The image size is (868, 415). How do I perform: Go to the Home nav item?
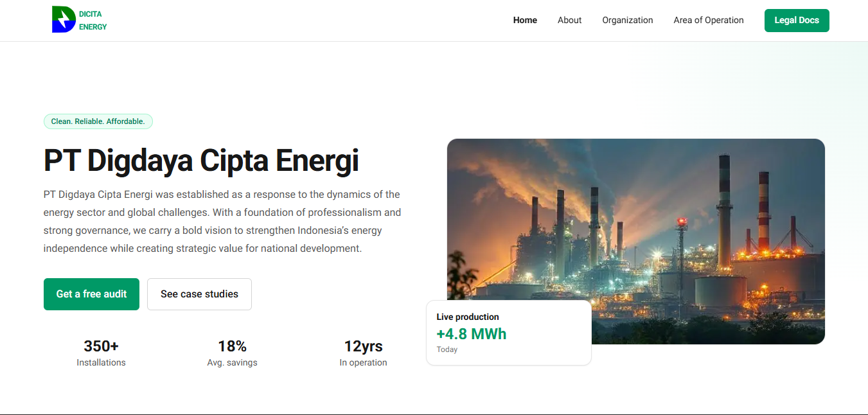click(525, 20)
